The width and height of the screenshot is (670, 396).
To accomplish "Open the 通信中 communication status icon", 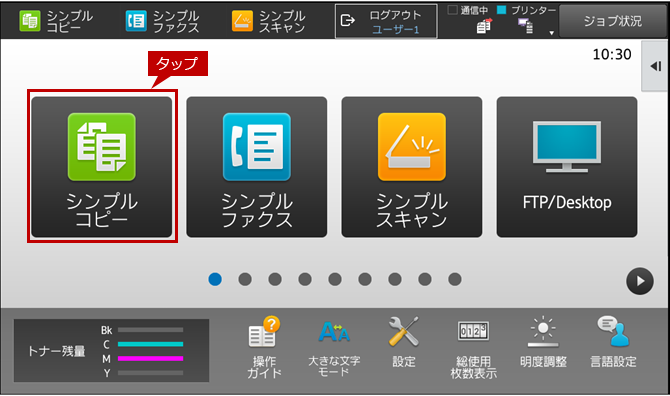I will [x=484, y=26].
